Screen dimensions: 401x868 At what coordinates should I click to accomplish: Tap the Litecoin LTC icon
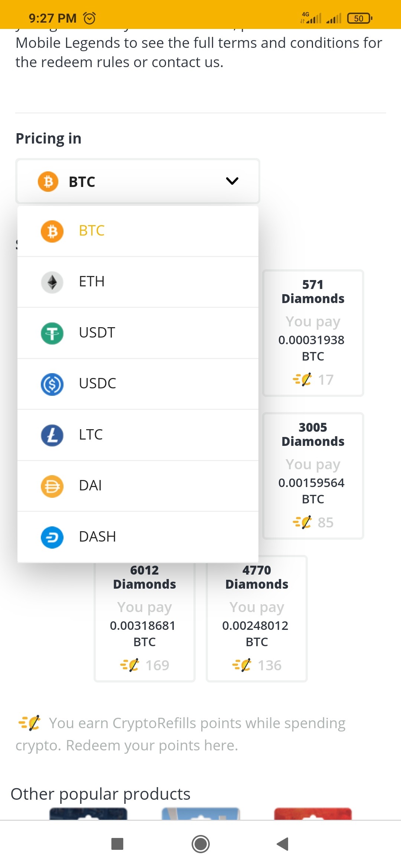pos(52,435)
